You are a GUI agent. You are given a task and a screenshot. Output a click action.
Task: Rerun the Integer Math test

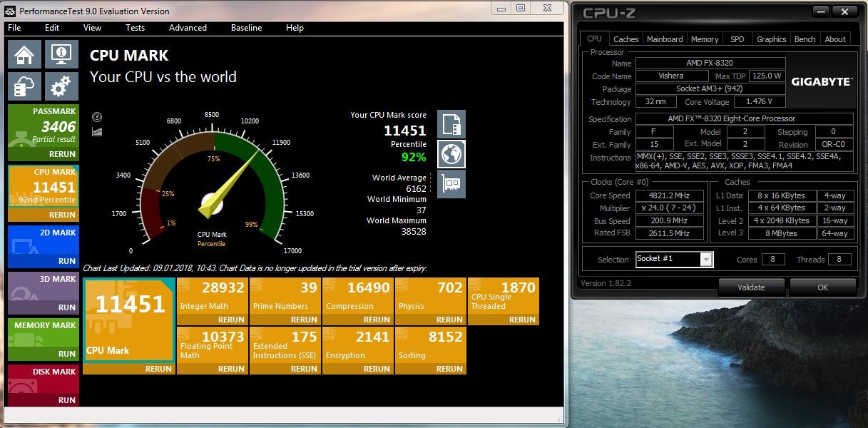(x=231, y=320)
